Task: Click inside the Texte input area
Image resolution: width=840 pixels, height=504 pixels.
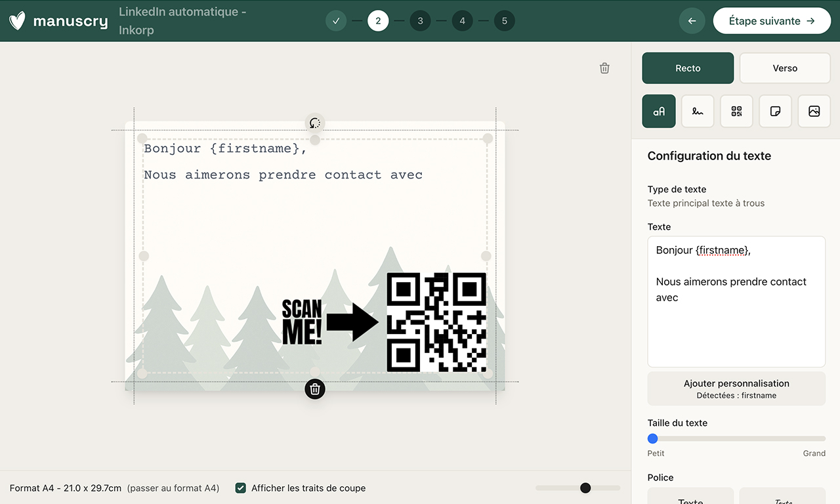Action: click(x=736, y=328)
